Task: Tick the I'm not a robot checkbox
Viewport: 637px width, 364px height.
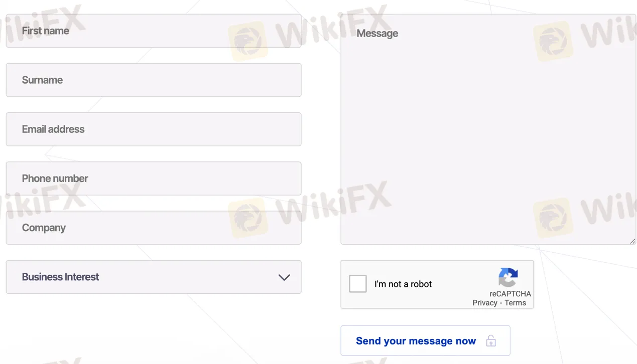Action: pyautogui.click(x=358, y=284)
